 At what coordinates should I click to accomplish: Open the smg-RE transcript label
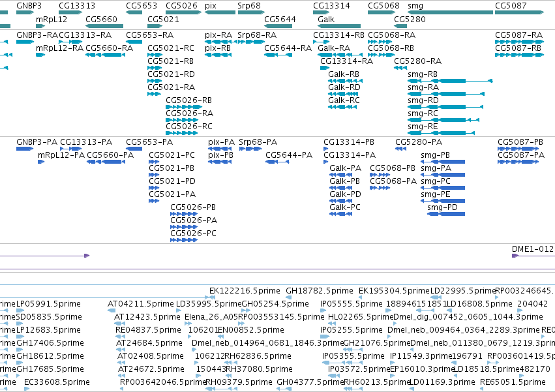[423, 127]
